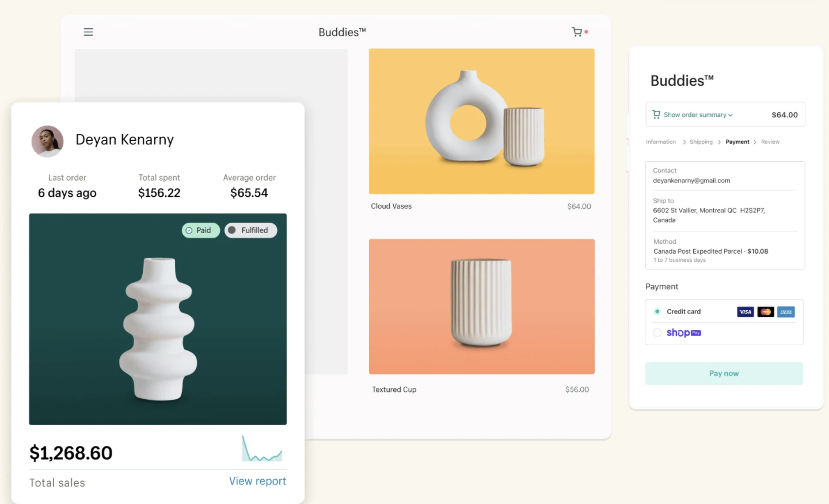This screenshot has height=504, width=829.
Task: Click the Buddies heading in checkout panel
Action: [682, 81]
